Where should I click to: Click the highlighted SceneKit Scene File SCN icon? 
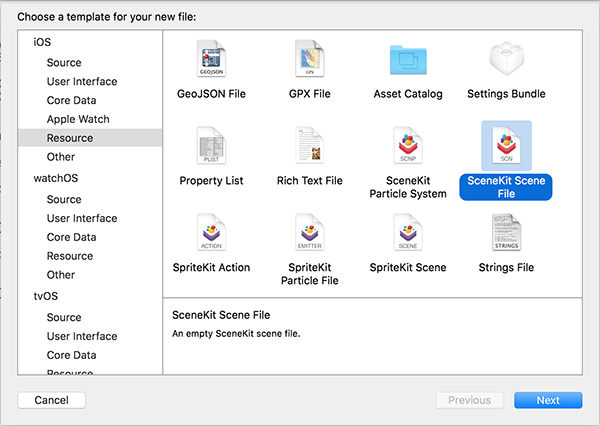point(506,145)
